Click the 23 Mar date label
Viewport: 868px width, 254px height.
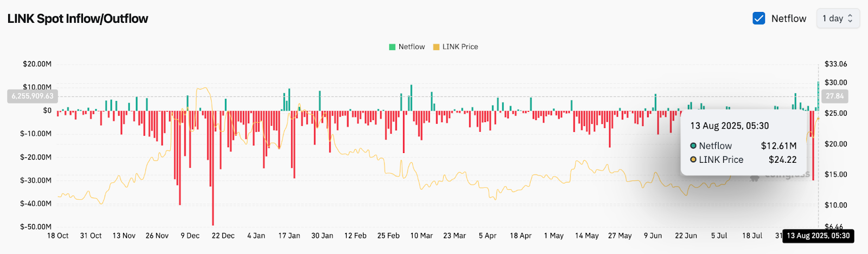tap(455, 236)
